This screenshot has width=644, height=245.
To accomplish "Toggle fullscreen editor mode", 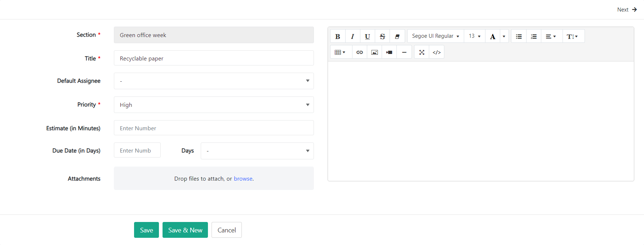I will click(422, 53).
